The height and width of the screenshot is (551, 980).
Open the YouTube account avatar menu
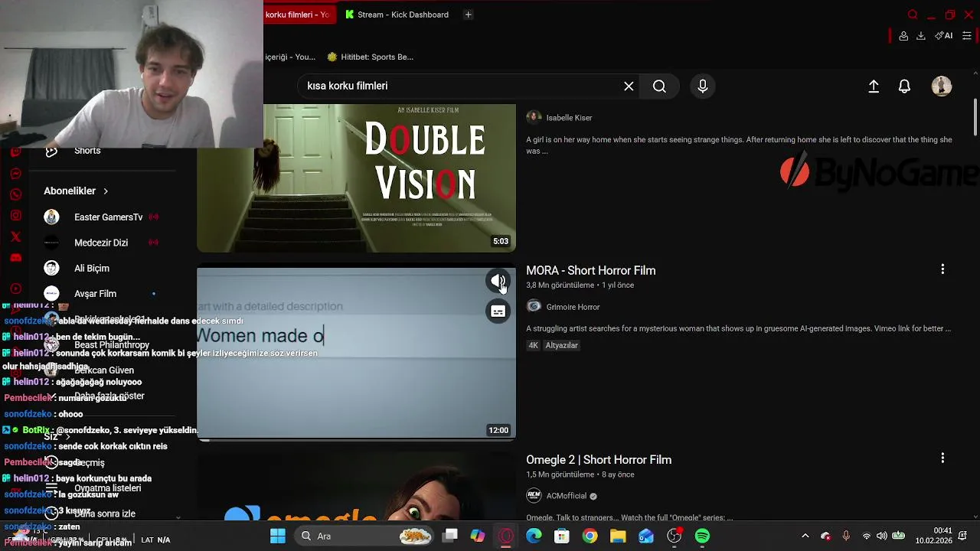coord(942,86)
